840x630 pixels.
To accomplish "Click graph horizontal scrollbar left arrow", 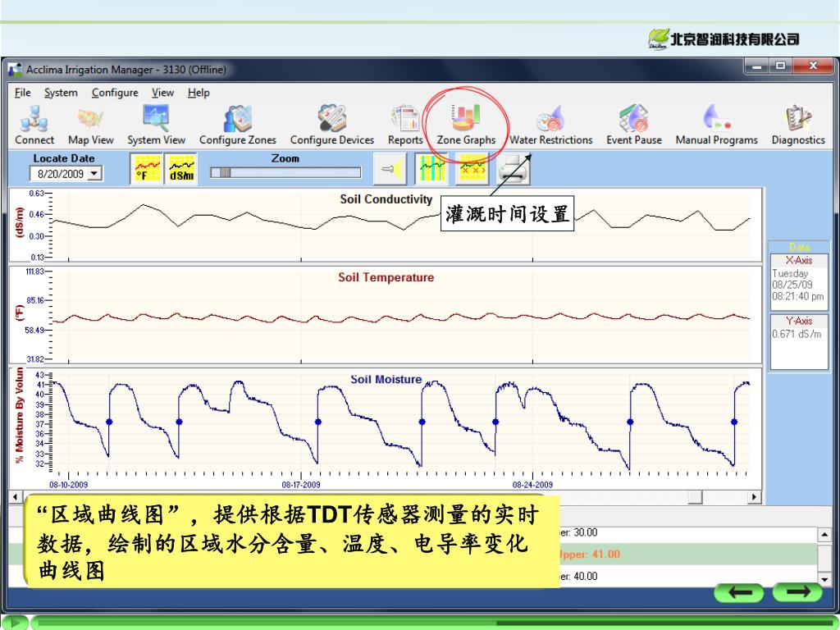I will 16,497.
